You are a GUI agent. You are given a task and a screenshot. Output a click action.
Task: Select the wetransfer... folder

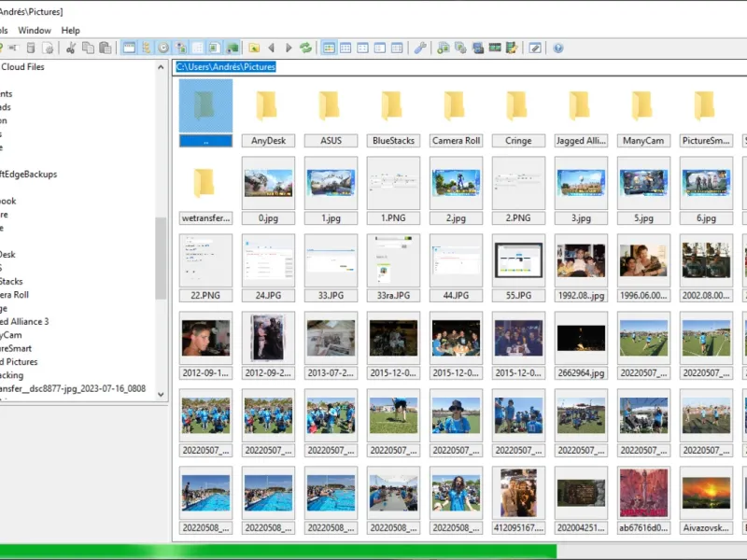tap(205, 190)
